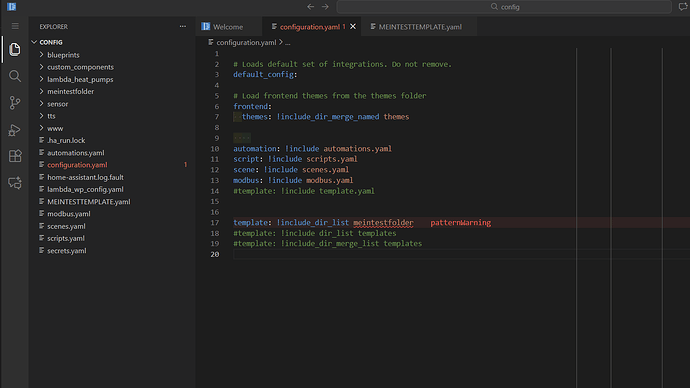Select configuration.yaml in the file tree
This screenshot has width=690, height=388.
click(x=77, y=165)
